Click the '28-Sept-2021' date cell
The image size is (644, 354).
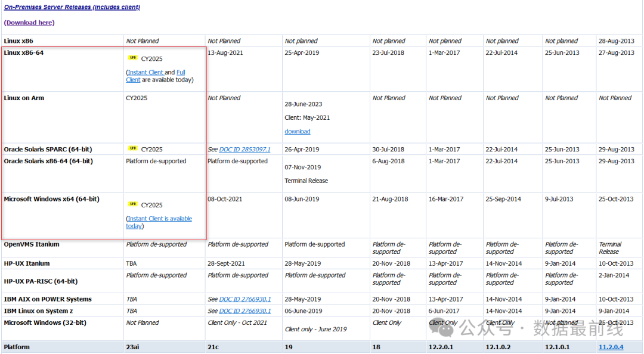(x=227, y=263)
